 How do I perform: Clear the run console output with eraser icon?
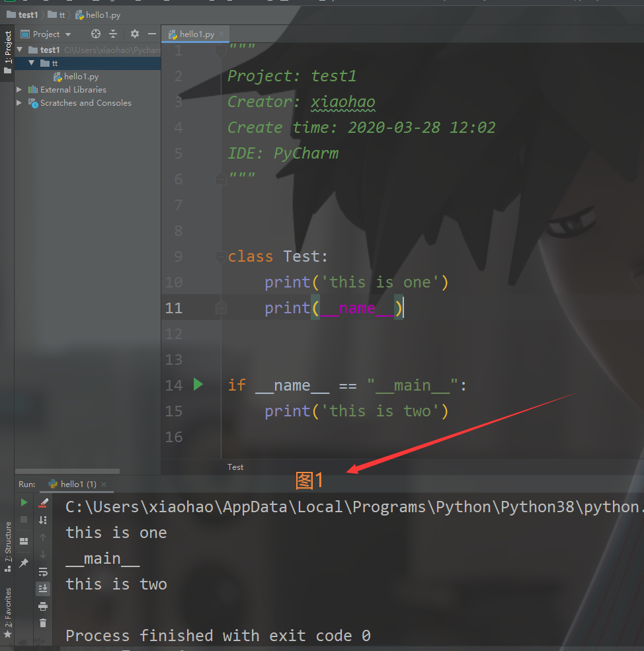43,503
